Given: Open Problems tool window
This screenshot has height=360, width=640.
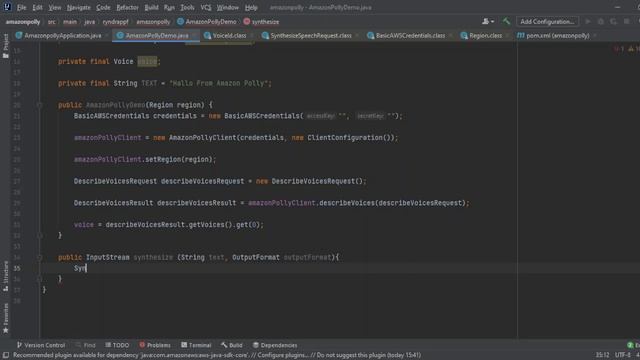Looking at the screenshot, I should pos(155,345).
